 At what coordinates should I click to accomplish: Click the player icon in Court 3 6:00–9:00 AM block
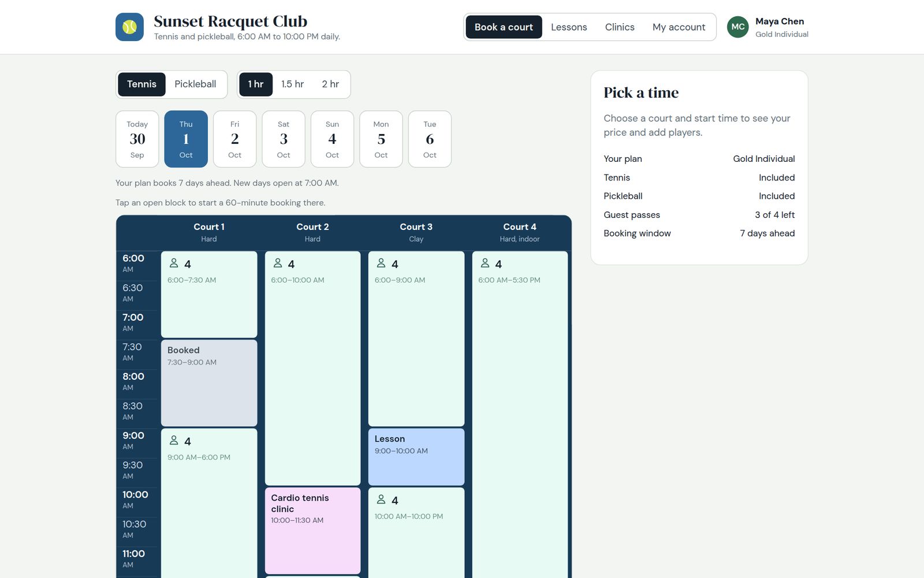381,263
